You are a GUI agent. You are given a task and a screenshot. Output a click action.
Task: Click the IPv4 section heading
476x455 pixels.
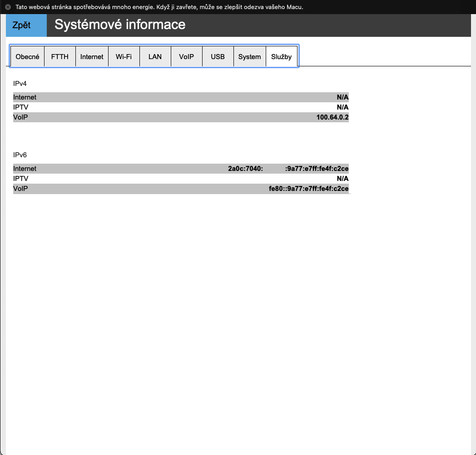(x=20, y=84)
